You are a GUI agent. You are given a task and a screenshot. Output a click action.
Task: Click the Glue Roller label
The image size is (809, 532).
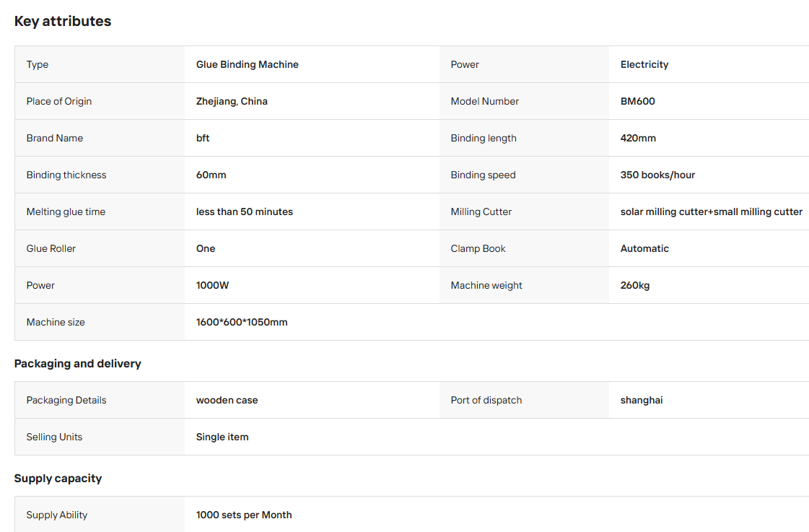click(51, 249)
